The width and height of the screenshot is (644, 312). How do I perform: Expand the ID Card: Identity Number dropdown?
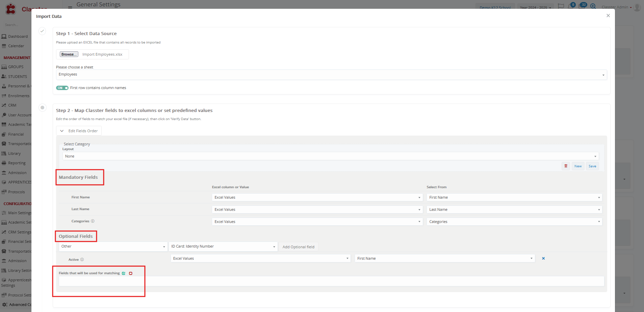pyautogui.click(x=223, y=247)
